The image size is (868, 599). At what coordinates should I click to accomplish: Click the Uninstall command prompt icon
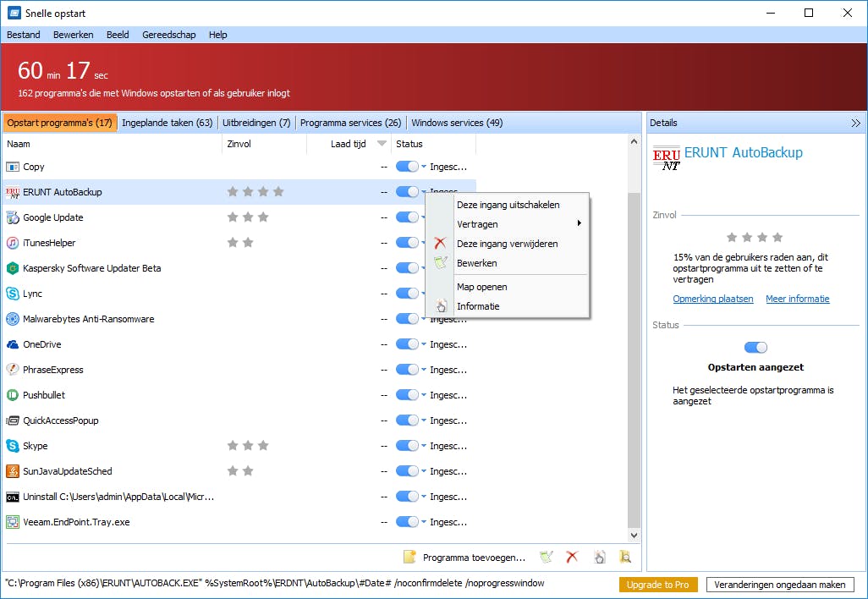point(12,497)
